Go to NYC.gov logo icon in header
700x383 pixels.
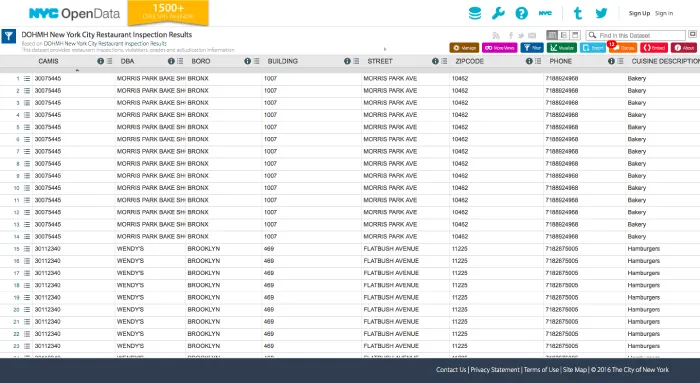545,13
